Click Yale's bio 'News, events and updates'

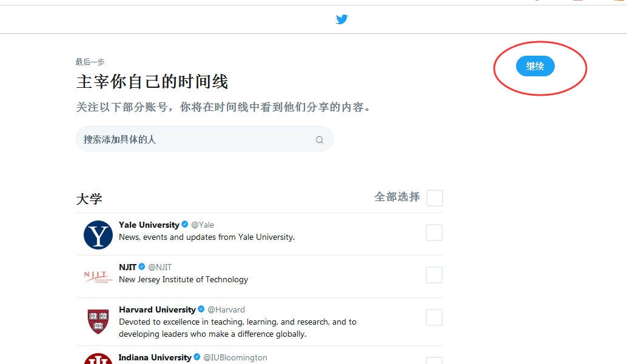(x=207, y=237)
